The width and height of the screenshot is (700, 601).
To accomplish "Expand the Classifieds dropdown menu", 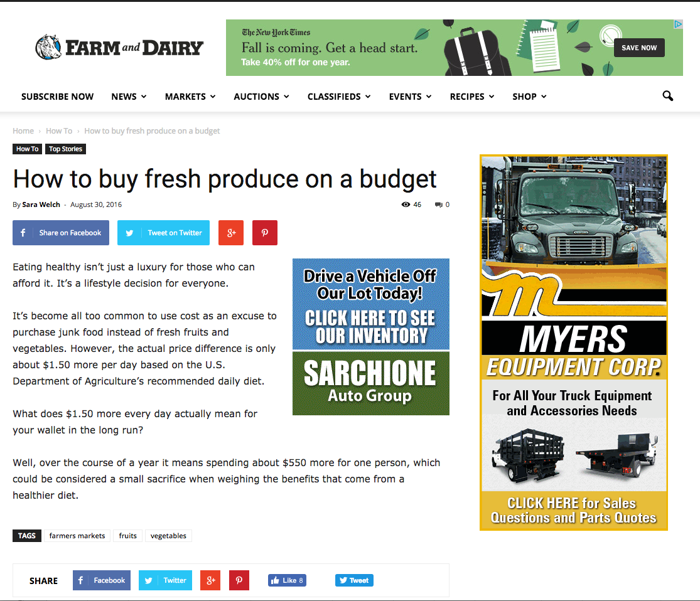I will [339, 97].
